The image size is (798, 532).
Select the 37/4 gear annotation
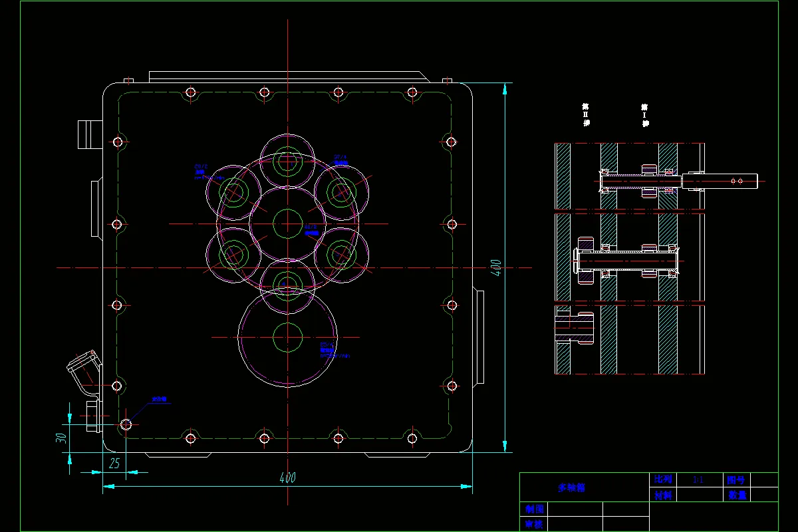coord(340,160)
